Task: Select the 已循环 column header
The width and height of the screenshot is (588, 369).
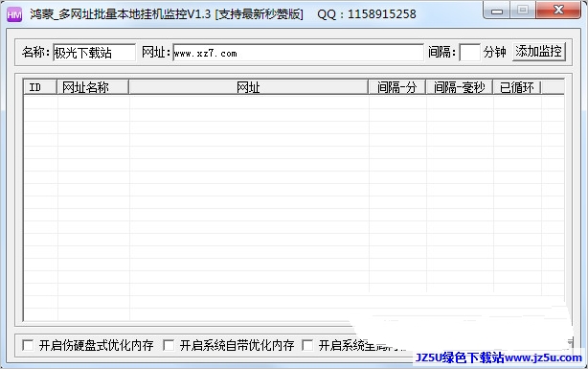Action: coord(517,87)
